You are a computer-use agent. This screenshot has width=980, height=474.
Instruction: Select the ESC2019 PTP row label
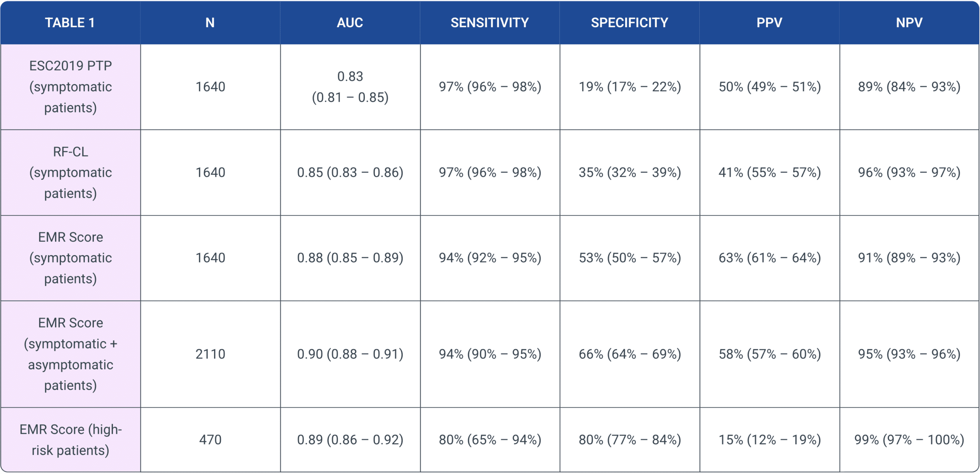[x=70, y=87]
